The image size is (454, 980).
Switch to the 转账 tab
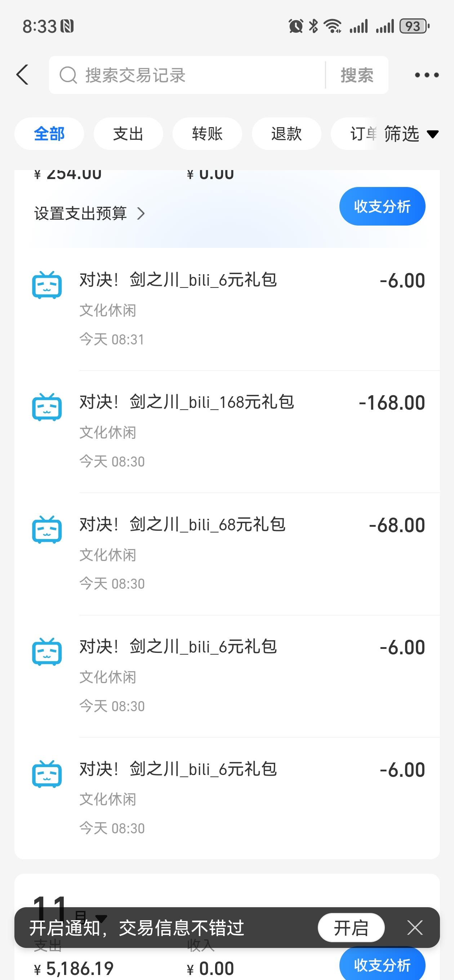pyautogui.click(x=207, y=134)
